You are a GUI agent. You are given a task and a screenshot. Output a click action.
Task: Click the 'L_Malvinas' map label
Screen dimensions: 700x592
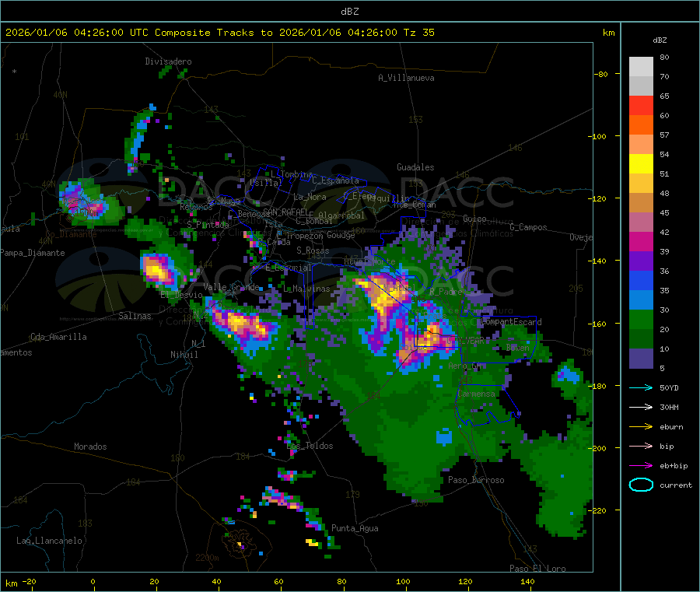pyautogui.click(x=306, y=289)
